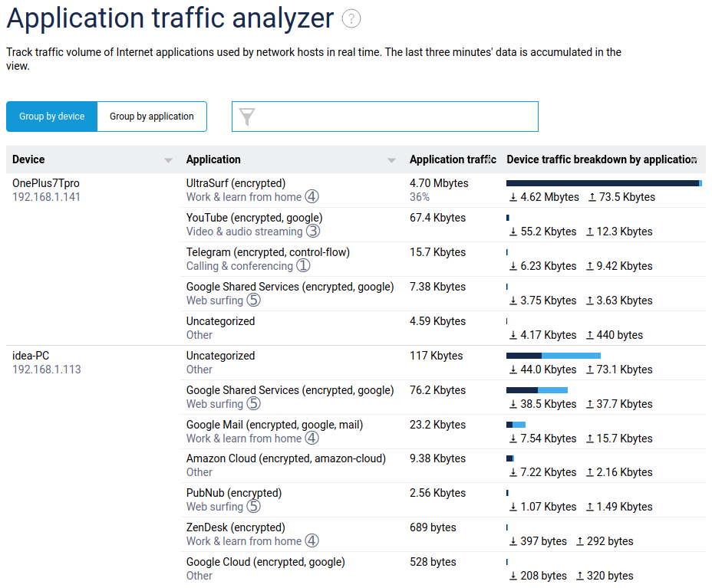This screenshot has width=712, height=588.
Task: Click the circled 1 beside Calling & conferencing
Action: tap(305, 266)
